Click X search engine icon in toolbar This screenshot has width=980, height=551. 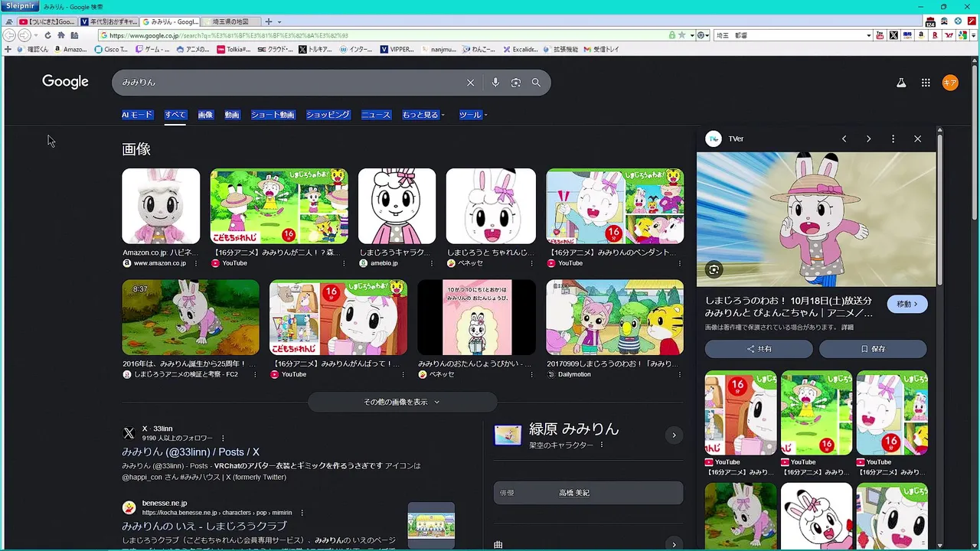893,35
